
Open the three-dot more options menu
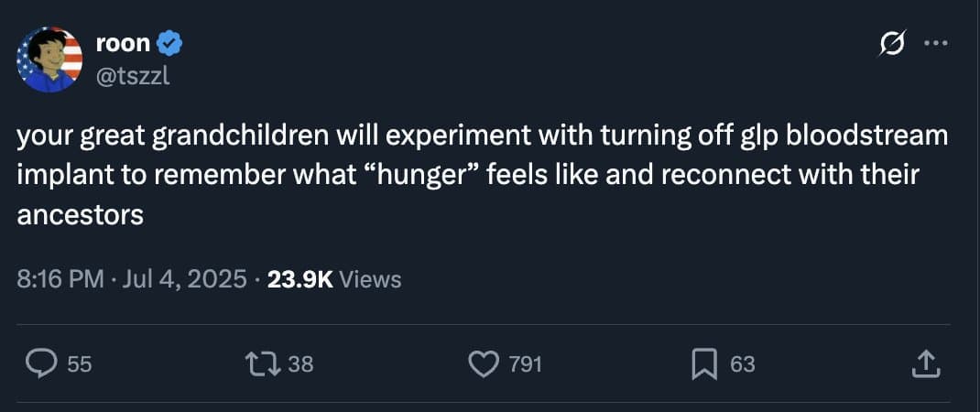[935, 42]
